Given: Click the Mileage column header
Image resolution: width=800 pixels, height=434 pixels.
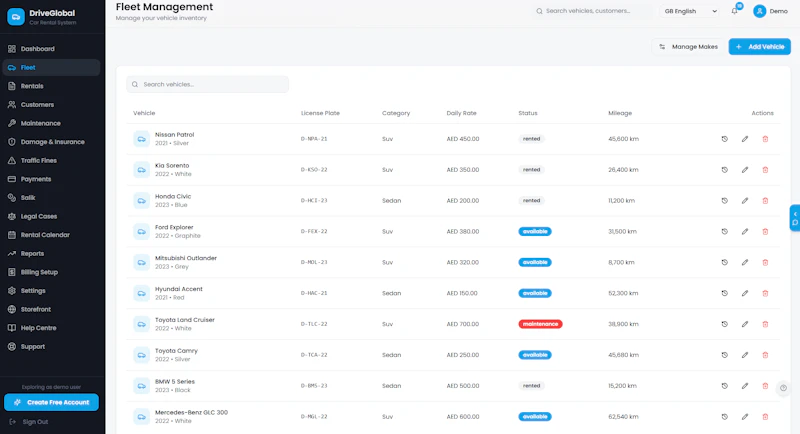Looking at the screenshot, I should click(620, 113).
